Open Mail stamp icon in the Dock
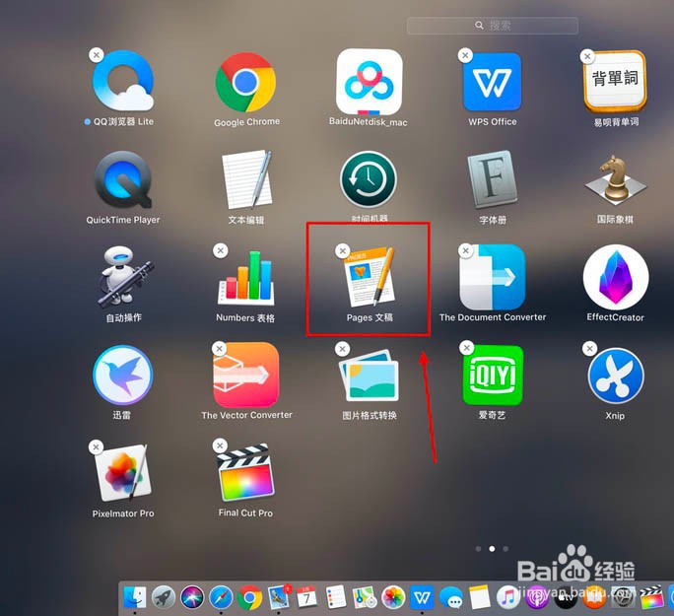 (x=279, y=597)
